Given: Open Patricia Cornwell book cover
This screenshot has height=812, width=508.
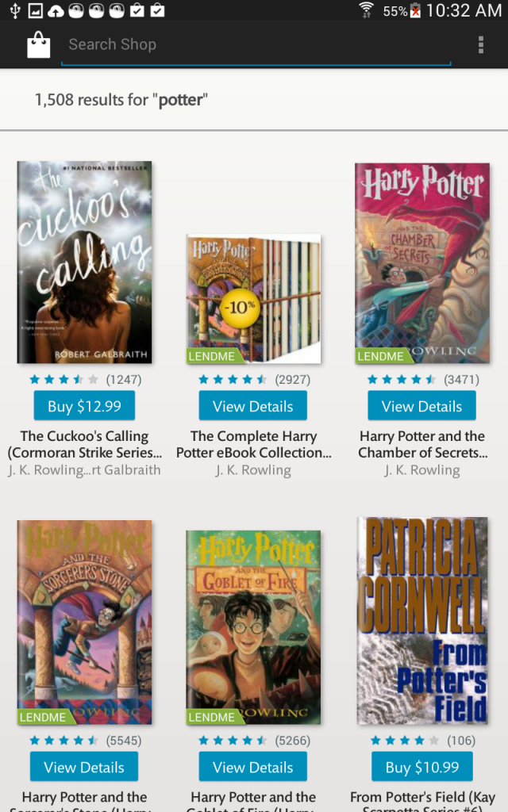Looking at the screenshot, I should tap(422, 620).
